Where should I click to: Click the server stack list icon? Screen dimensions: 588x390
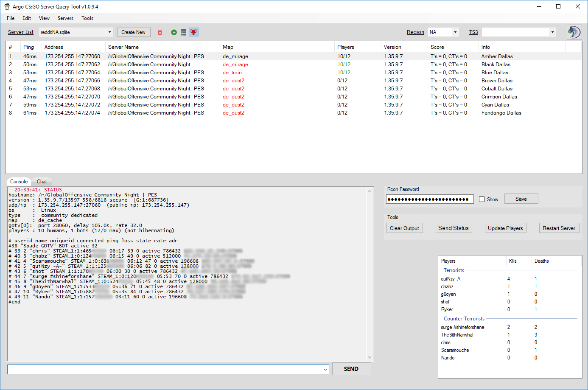point(184,32)
